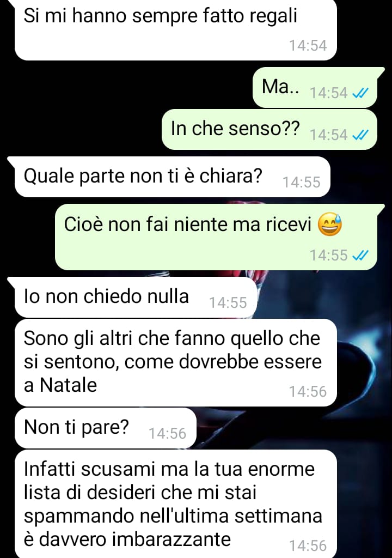Tap the 'Infatti scusami ma la tua enorme' message

pyautogui.click(x=176, y=504)
